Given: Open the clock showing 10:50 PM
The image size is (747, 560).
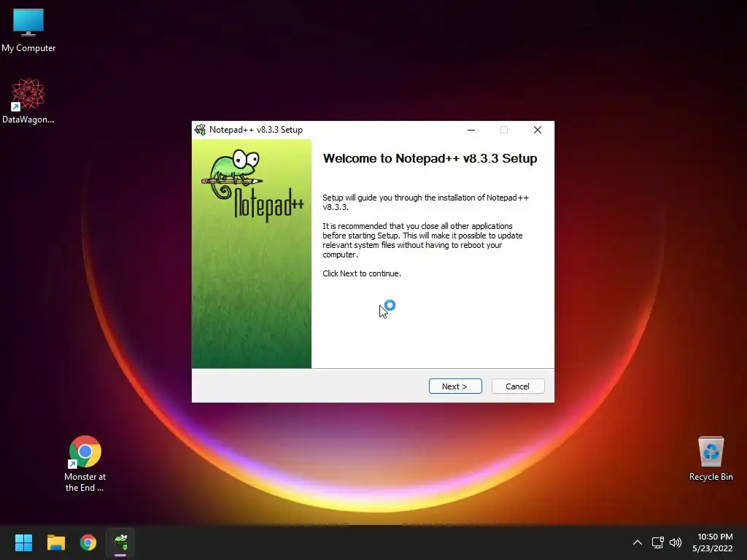Looking at the screenshot, I should pos(713,542).
